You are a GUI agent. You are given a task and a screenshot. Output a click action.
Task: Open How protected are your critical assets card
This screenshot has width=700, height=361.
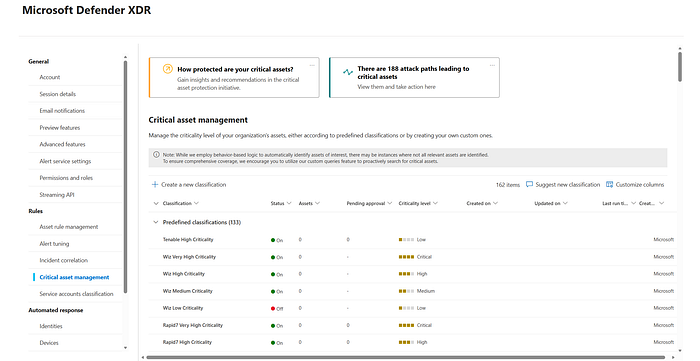coord(234,77)
